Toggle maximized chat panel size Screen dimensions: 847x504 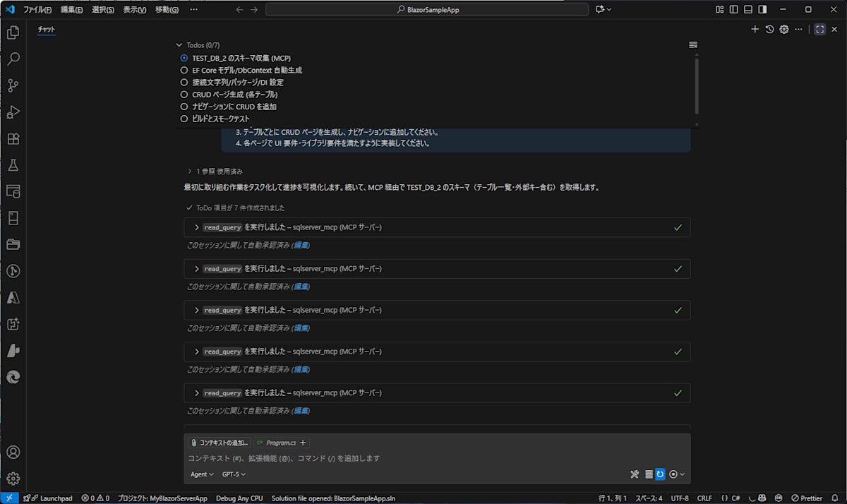pos(819,29)
